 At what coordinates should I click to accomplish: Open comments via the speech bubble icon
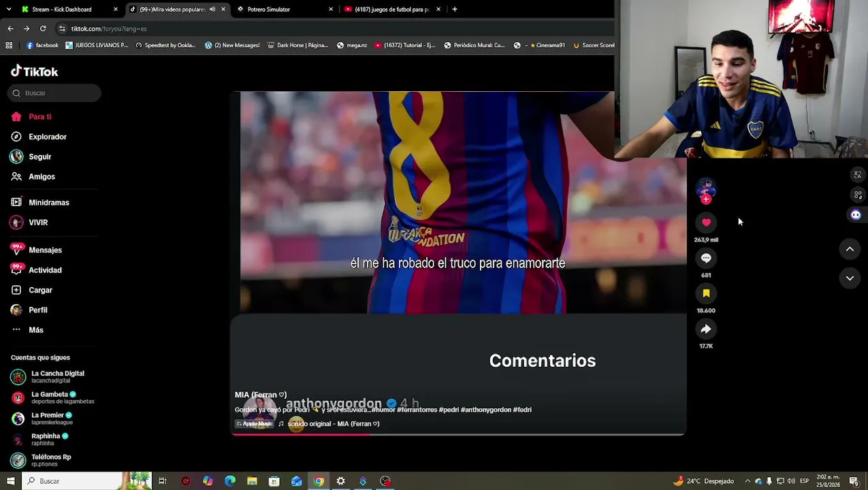[x=706, y=258]
